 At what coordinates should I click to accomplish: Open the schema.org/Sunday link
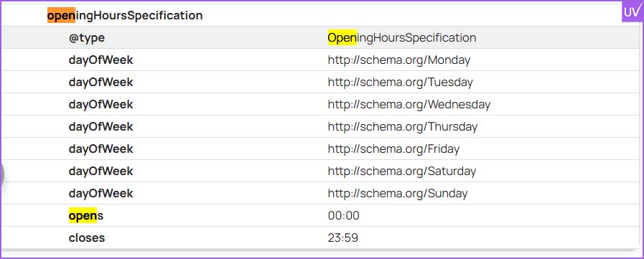[x=398, y=193]
